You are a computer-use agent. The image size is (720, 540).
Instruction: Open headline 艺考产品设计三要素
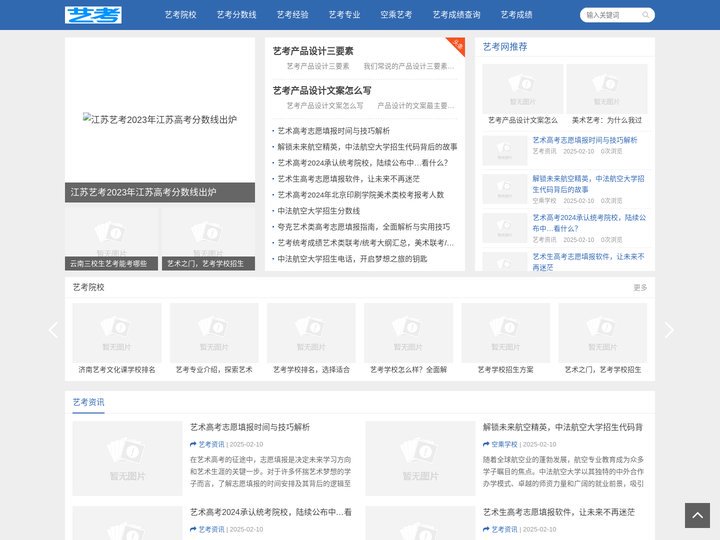313,51
